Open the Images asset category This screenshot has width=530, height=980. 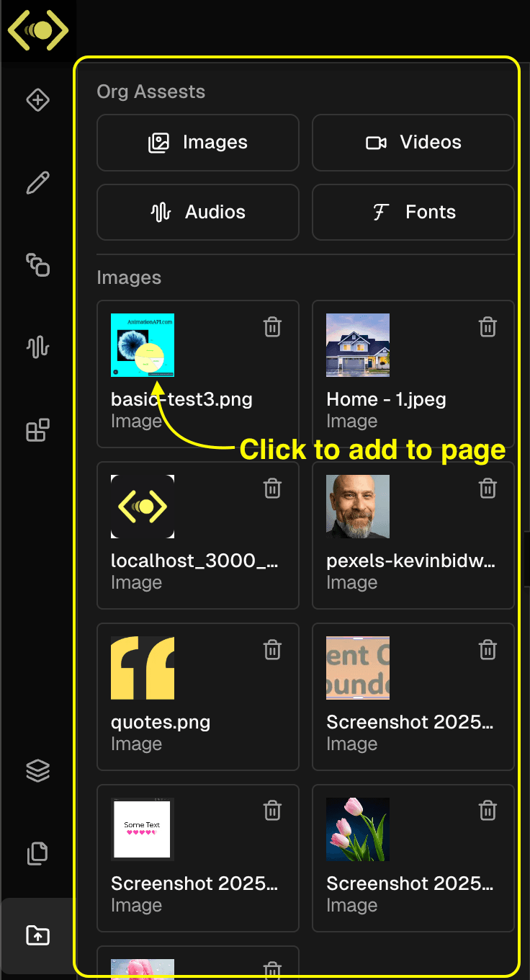click(x=198, y=143)
